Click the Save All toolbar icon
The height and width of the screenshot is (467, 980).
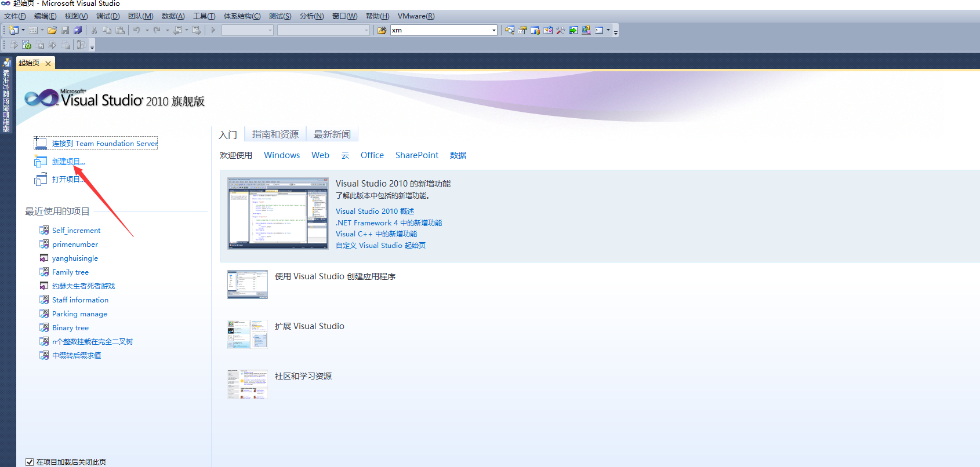tap(78, 30)
